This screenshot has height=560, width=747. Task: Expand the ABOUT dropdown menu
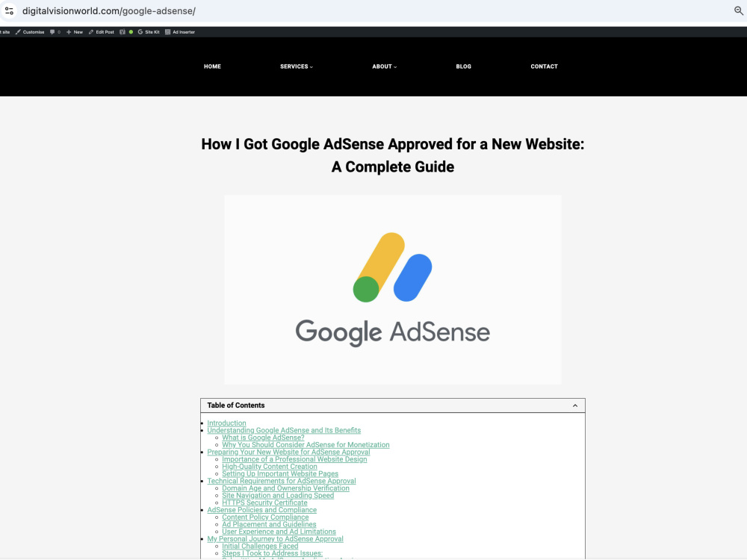tap(385, 66)
